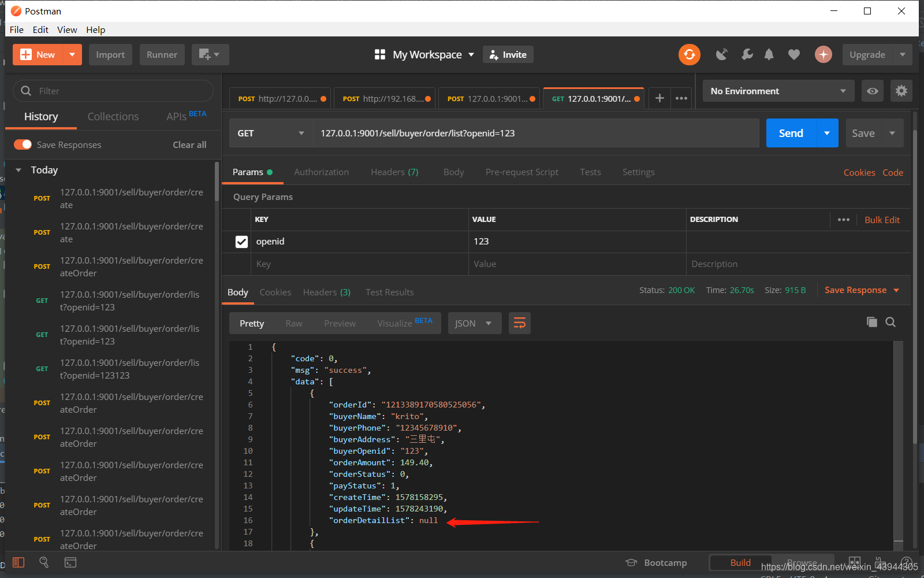
Task: Open the Help menu
Action: pos(96,29)
